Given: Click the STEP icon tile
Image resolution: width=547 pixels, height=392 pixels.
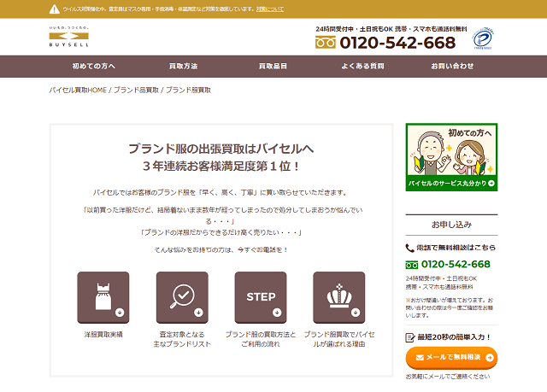Looking at the screenshot, I should tap(261, 297).
